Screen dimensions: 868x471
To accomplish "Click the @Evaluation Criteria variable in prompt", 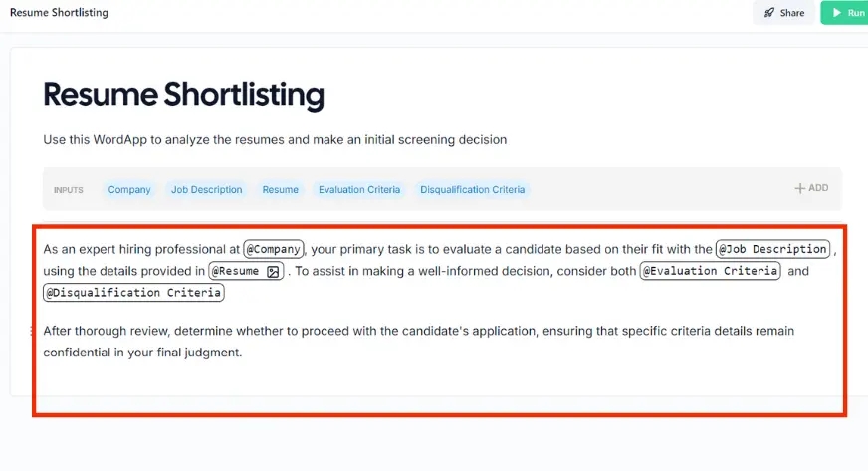I will 710,271.
